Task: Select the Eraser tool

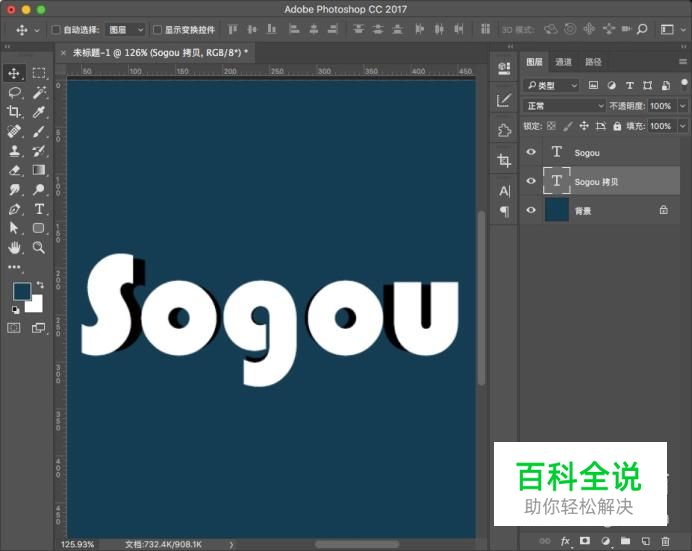Action: click(14, 170)
